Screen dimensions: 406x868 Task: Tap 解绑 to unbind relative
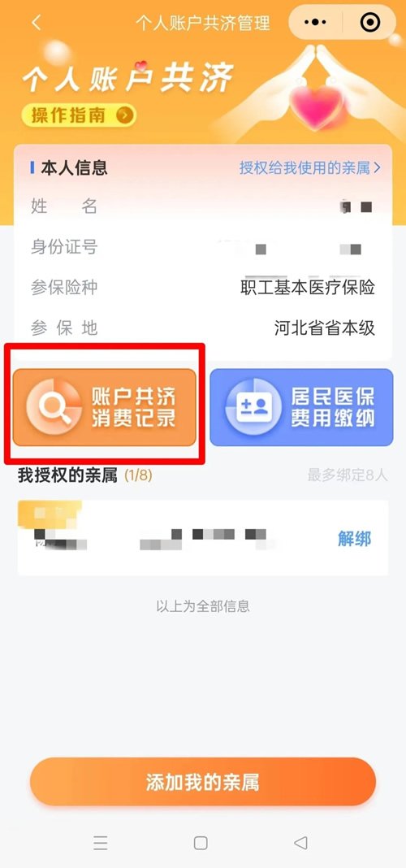tap(354, 539)
